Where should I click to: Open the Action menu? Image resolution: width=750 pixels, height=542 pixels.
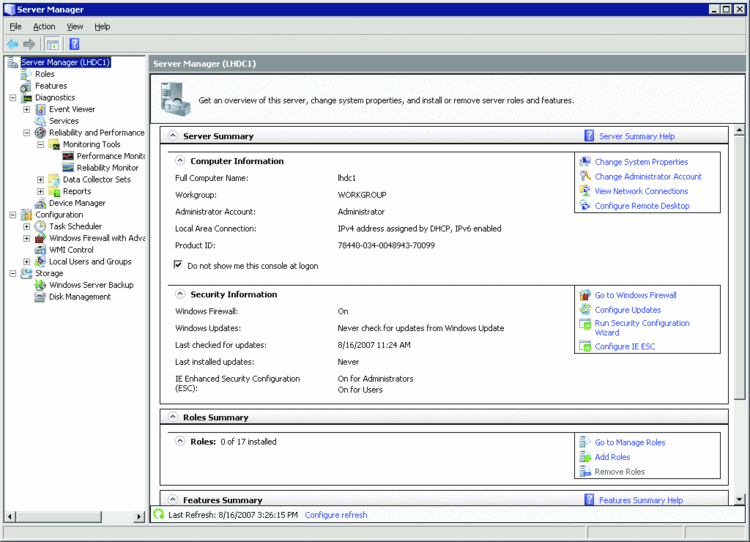[x=44, y=27]
